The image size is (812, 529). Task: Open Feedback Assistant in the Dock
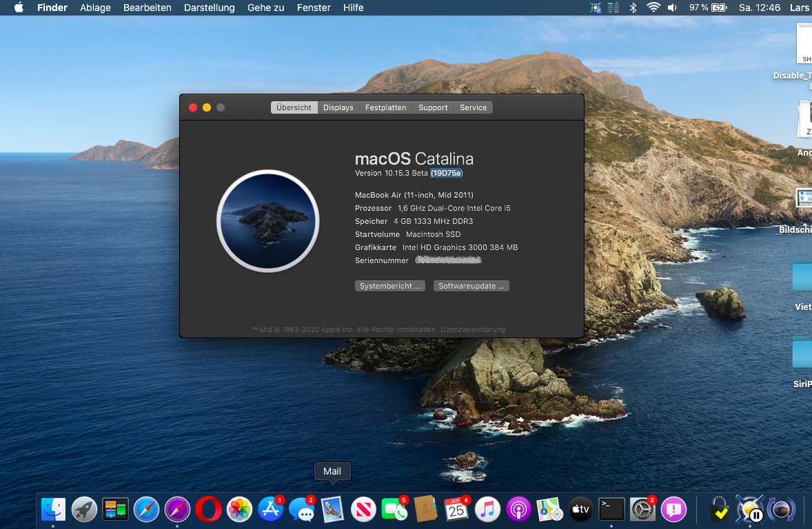[x=673, y=510]
